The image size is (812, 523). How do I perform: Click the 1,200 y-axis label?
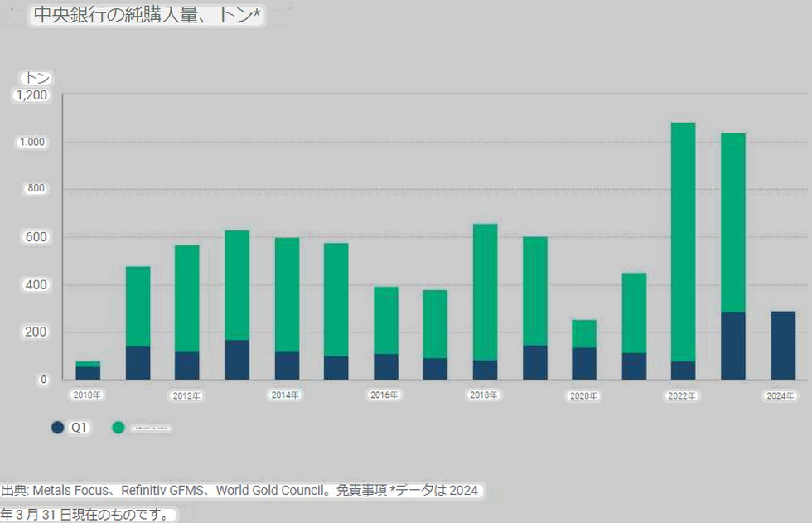[32, 95]
